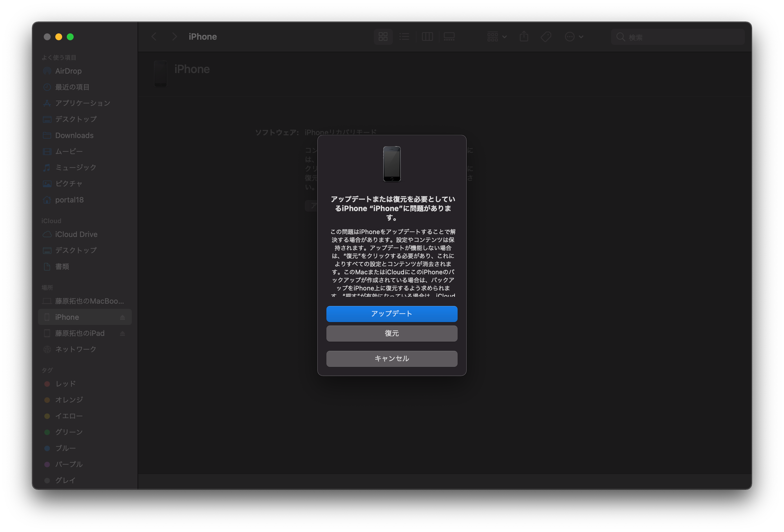784x532 pixels.
Task: Select AirDrop in the sidebar
Action: tap(68, 71)
